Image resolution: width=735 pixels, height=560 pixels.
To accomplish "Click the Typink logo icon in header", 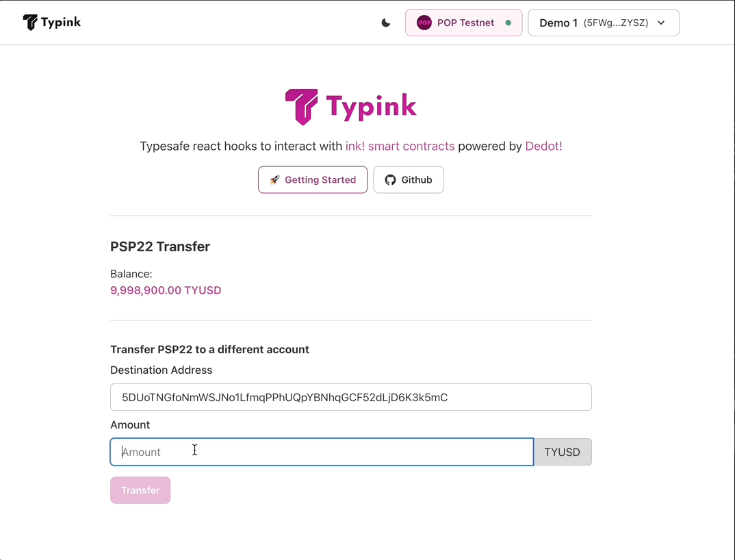I will click(x=30, y=23).
